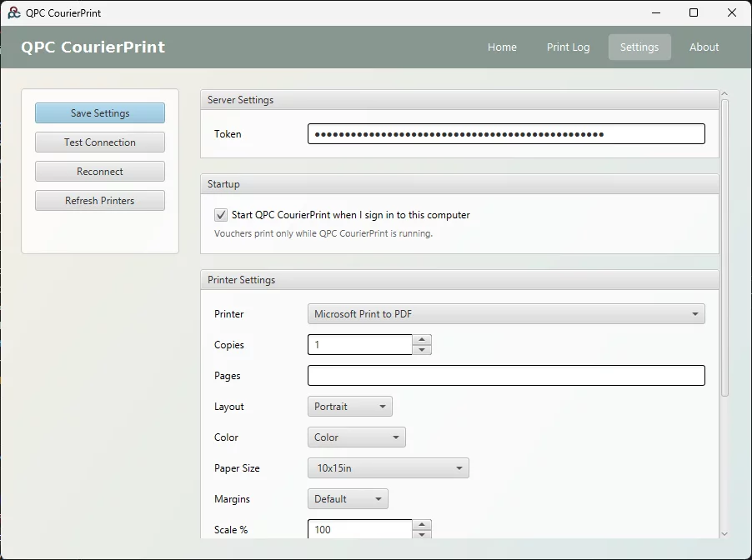Click the Paper Size label

[x=237, y=468]
